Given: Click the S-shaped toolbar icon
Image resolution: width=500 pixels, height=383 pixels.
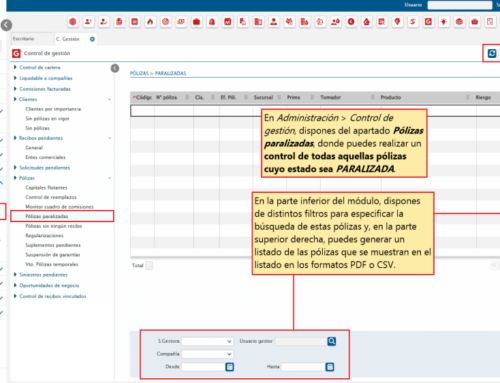Looking at the screenshot, I should 413,22.
